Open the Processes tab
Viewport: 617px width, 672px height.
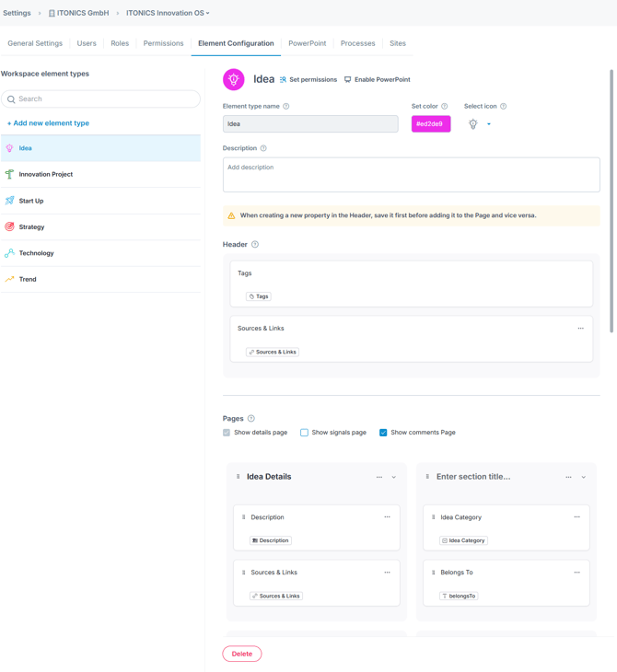357,43
